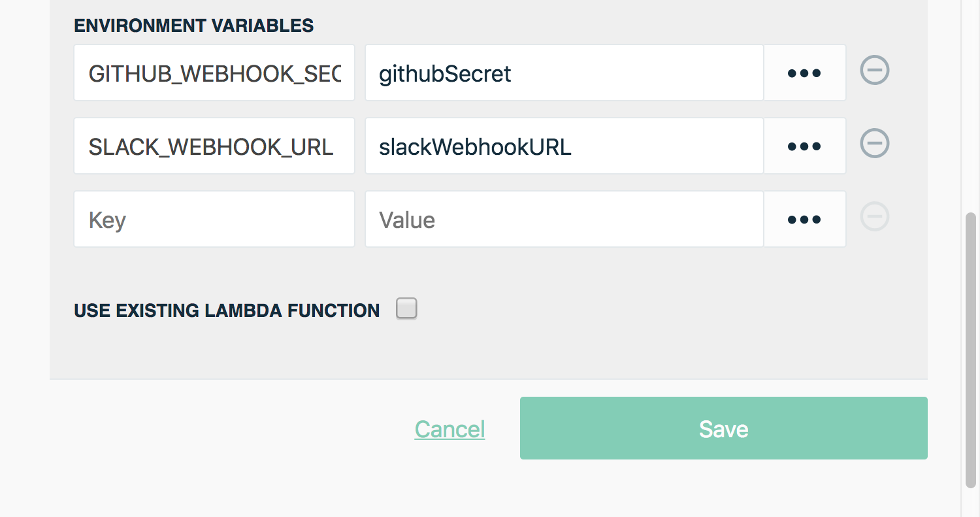Click the Use Existing Lambda Function label
This screenshot has height=517, width=980.
[x=227, y=310]
